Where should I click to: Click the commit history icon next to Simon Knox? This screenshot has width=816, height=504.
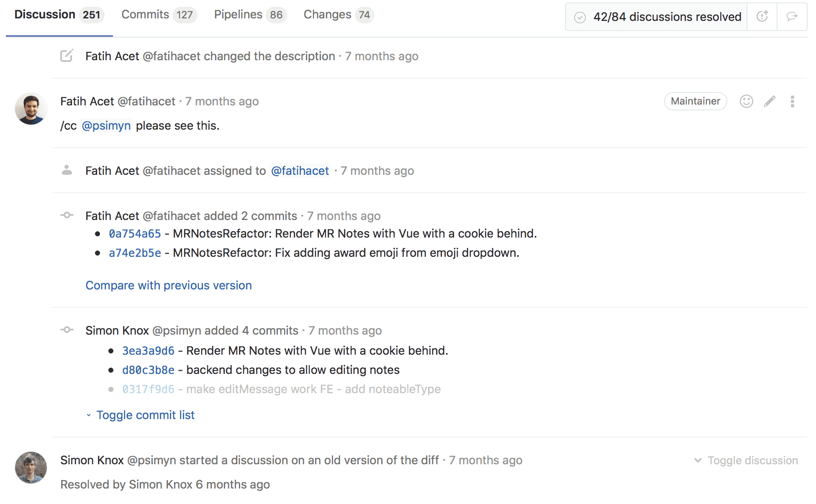click(x=68, y=330)
